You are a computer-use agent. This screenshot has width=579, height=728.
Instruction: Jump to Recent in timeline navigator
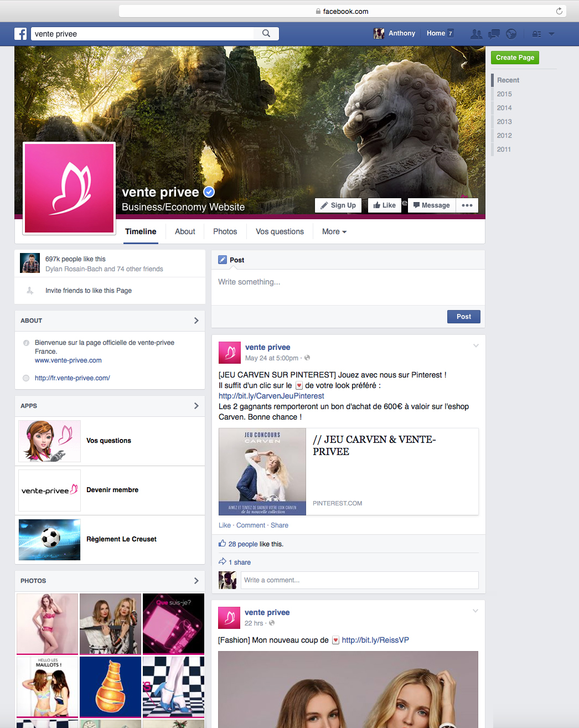coord(508,80)
